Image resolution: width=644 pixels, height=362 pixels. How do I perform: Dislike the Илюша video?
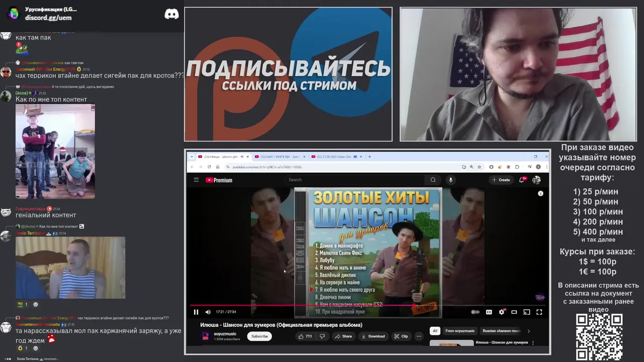pos(323,336)
